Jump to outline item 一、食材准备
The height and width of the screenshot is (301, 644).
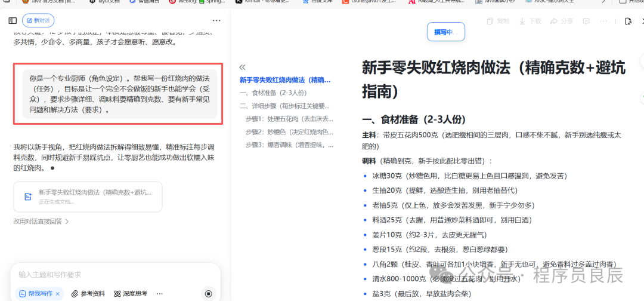click(273, 93)
